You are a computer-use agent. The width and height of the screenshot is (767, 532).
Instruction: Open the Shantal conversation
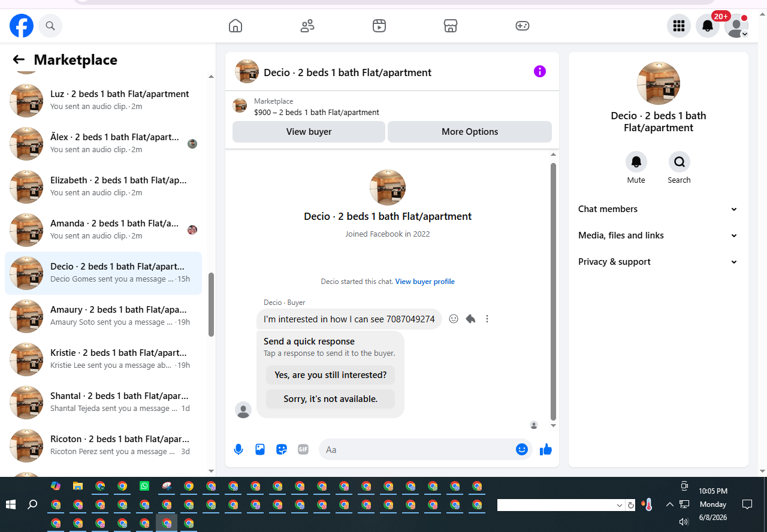pyautogui.click(x=103, y=403)
